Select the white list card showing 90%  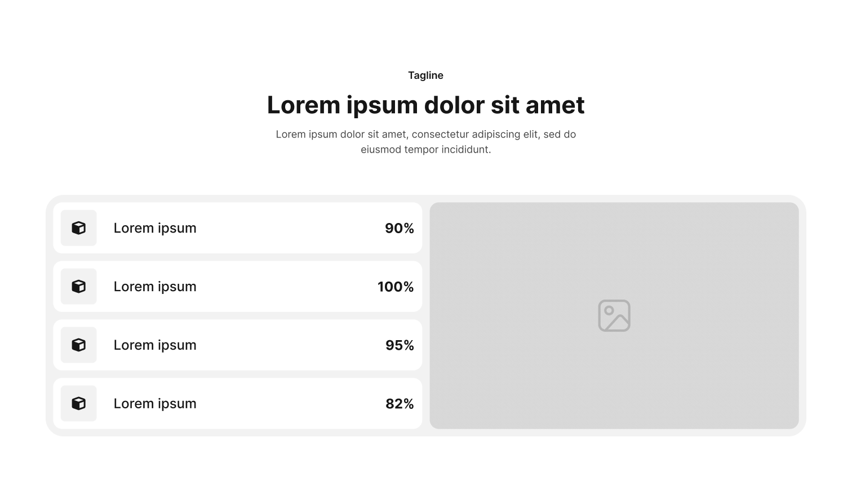(282, 228)
